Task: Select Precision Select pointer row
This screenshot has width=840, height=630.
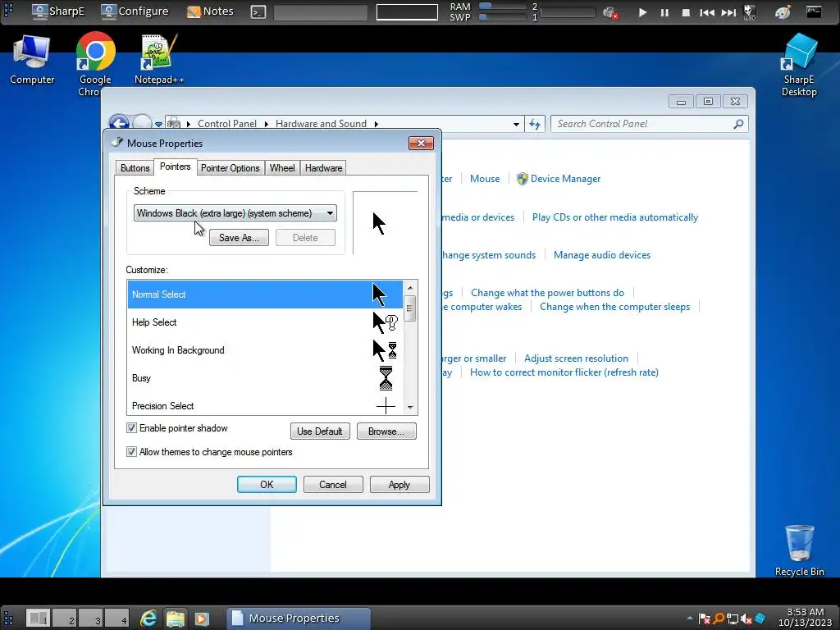Action: [265, 405]
